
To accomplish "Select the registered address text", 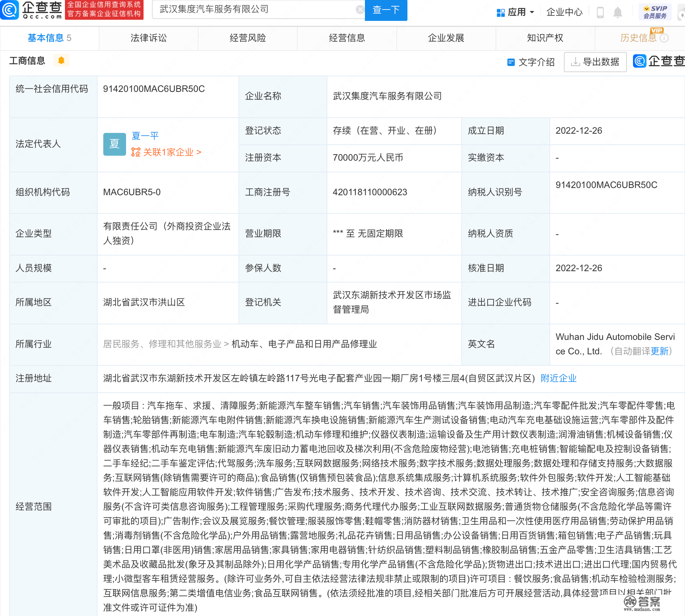I will [319, 378].
